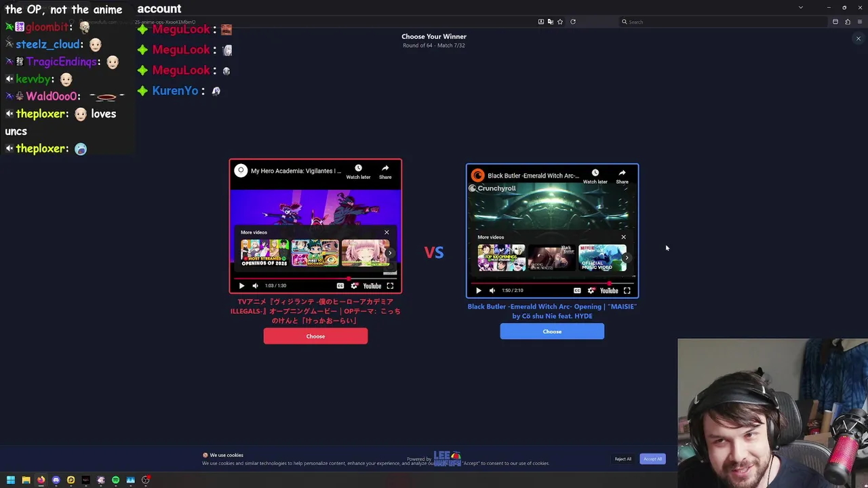Enter fullscreen on Black Butler video
Viewport: 868px width, 488px height.
627,291
